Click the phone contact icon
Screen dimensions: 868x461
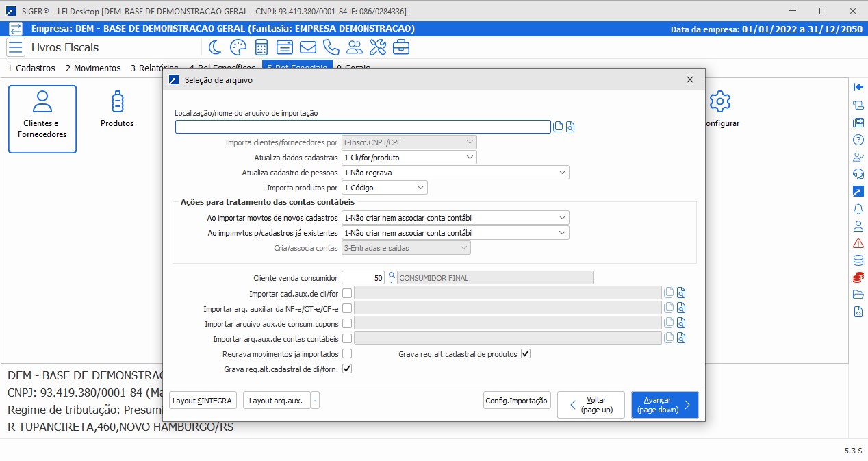pos(331,47)
